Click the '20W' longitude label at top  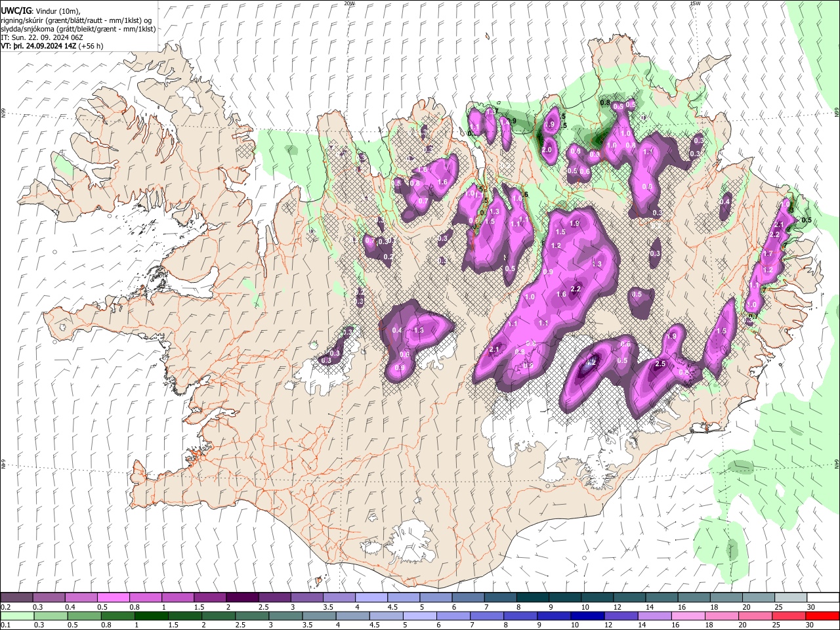click(x=349, y=3)
